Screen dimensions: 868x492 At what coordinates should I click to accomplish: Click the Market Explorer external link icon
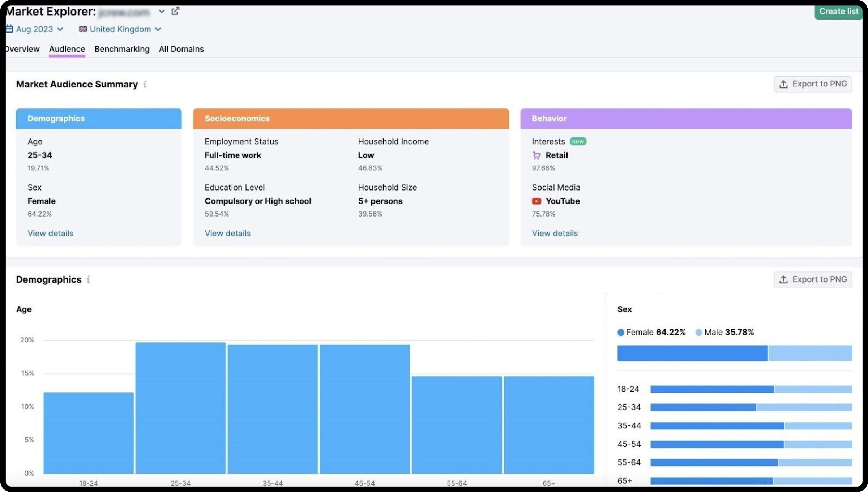coord(175,11)
